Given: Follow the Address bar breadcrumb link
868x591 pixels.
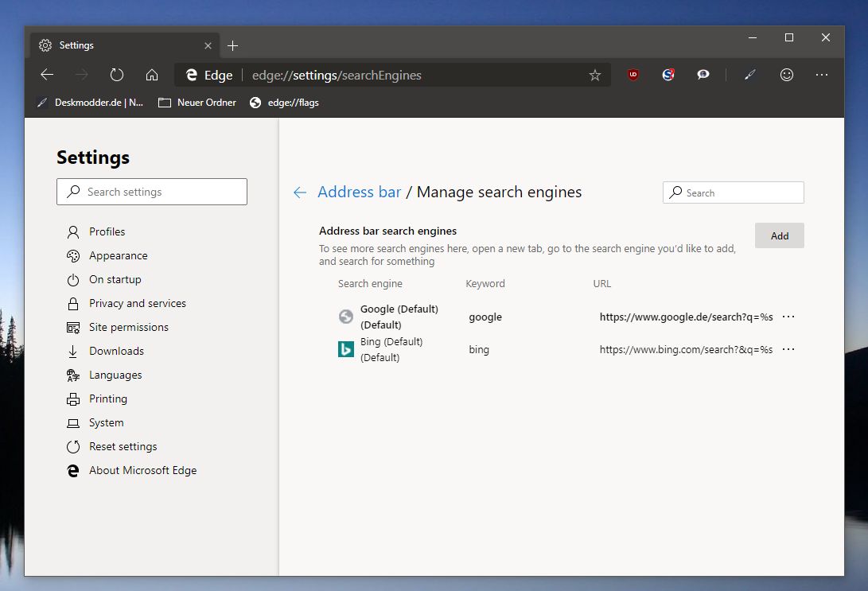Looking at the screenshot, I should pyautogui.click(x=360, y=192).
